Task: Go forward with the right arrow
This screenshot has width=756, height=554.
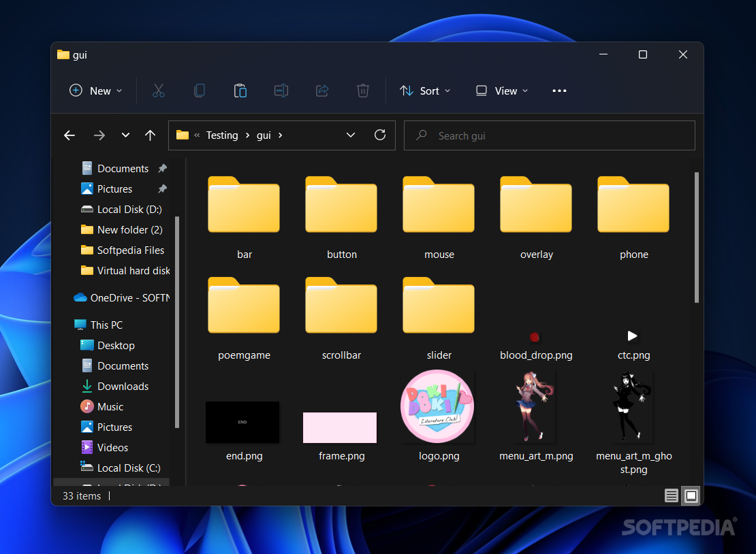Action: pos(99,135)
